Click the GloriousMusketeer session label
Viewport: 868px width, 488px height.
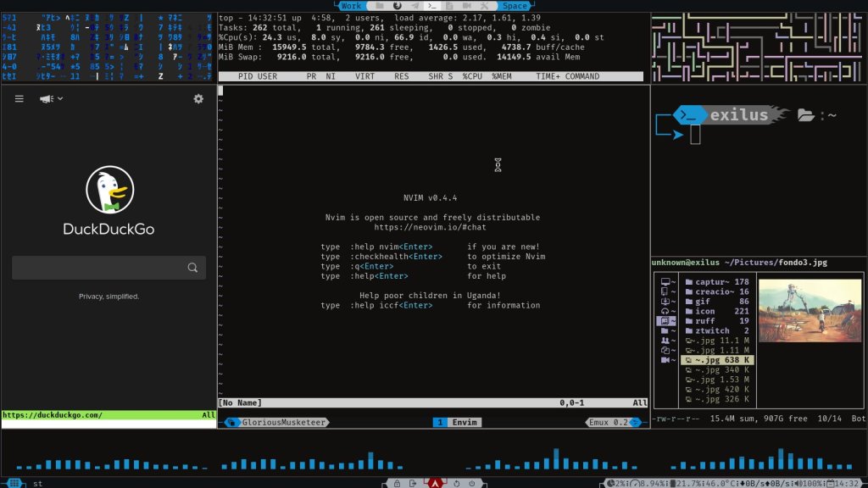[281, 422]
